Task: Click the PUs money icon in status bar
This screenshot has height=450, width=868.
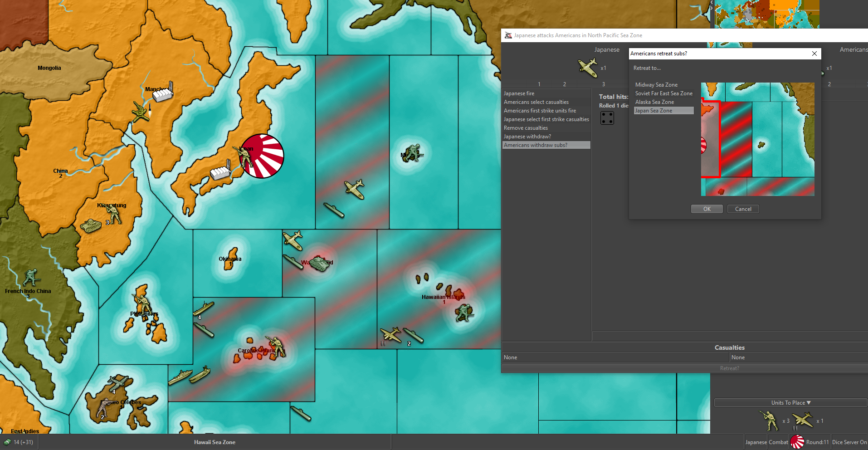Action: [x=7, y=442]
